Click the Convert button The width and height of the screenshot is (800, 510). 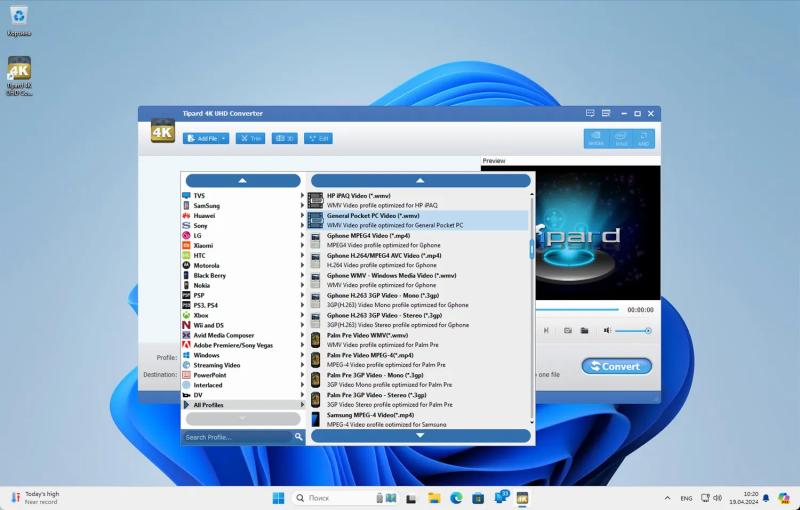click(617, 366)
